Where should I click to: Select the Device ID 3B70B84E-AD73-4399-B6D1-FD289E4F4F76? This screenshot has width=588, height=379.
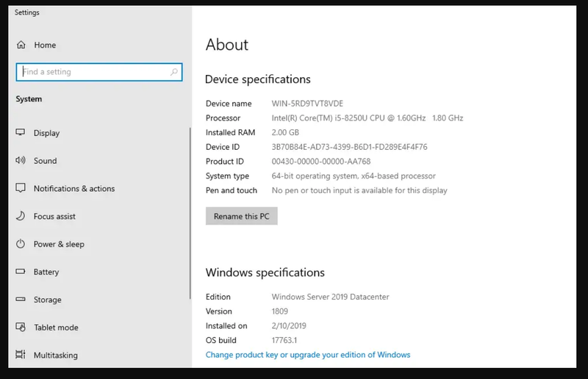[350, 147]
